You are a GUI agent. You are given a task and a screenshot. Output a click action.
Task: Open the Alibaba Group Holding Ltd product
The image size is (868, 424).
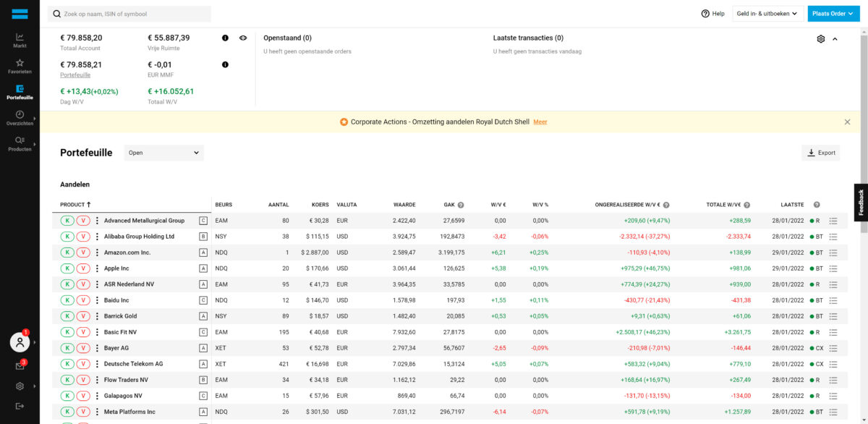[x=139, y=236]
